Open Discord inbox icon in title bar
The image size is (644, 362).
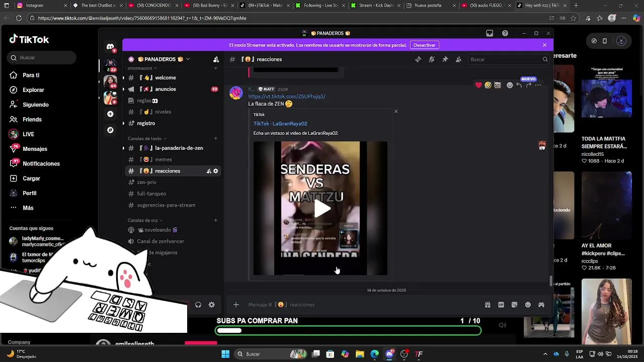(x=490, y=33)
